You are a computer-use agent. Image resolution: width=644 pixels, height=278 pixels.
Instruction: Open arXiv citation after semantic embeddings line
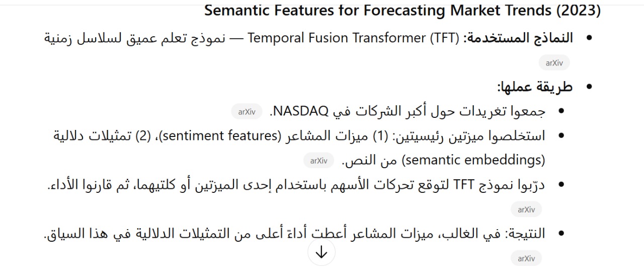pyautogui.click(x=318, y=161)
